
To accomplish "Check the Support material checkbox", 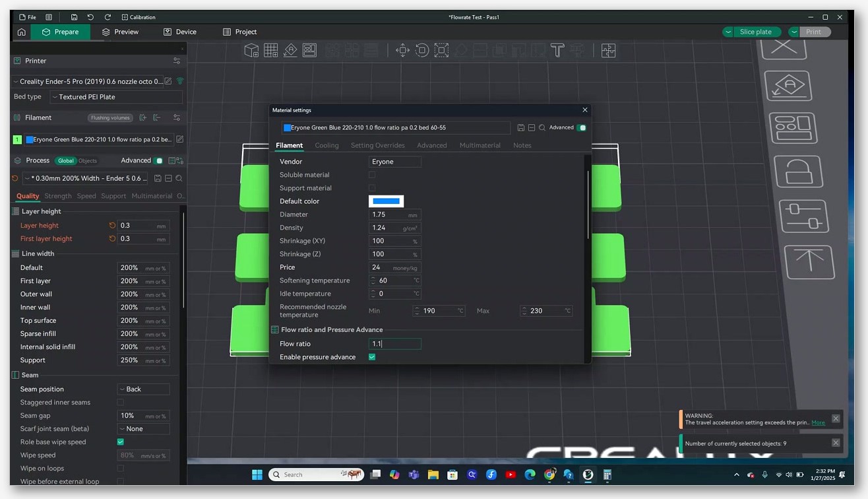I will (372, 188).
